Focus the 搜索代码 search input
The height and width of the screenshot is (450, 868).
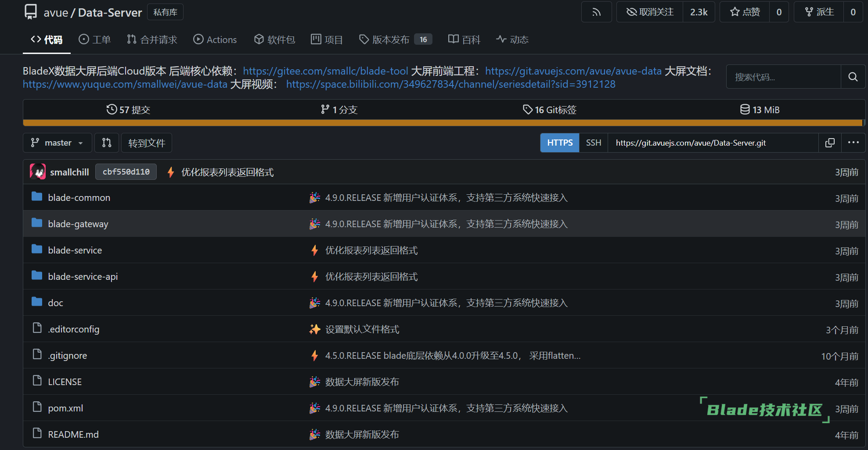click(783, 77)
